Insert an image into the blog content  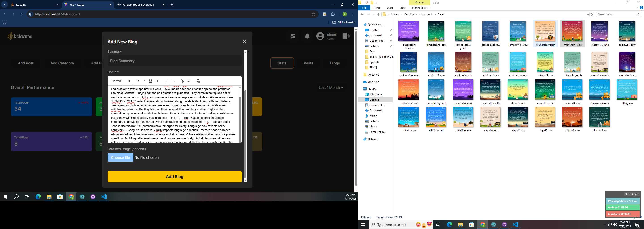click(x=189, y=81)
